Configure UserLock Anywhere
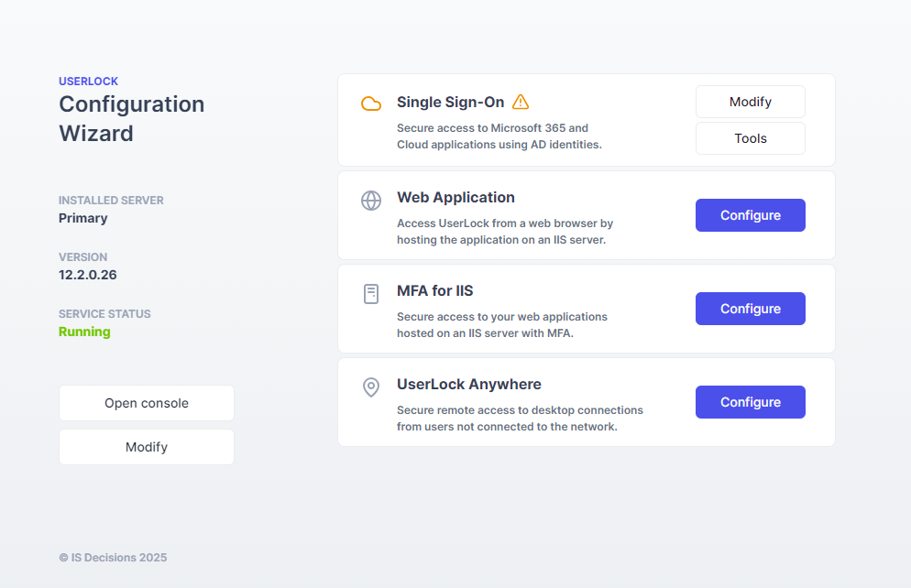 [x=750, y=402]
